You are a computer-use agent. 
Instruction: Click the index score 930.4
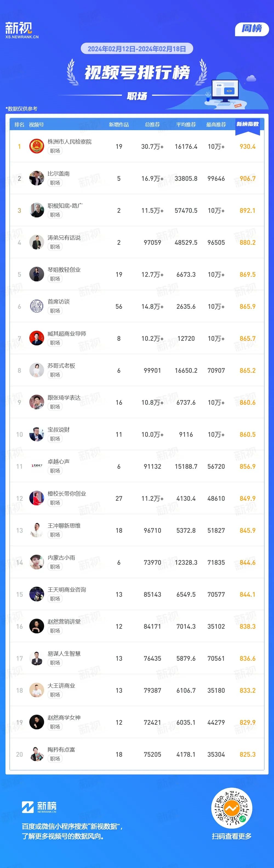pos(247,147)
